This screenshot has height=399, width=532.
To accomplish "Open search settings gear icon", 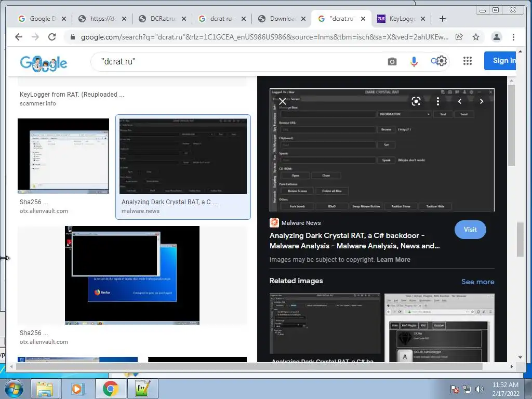I will pyautogui.click(x=442, y=61).
